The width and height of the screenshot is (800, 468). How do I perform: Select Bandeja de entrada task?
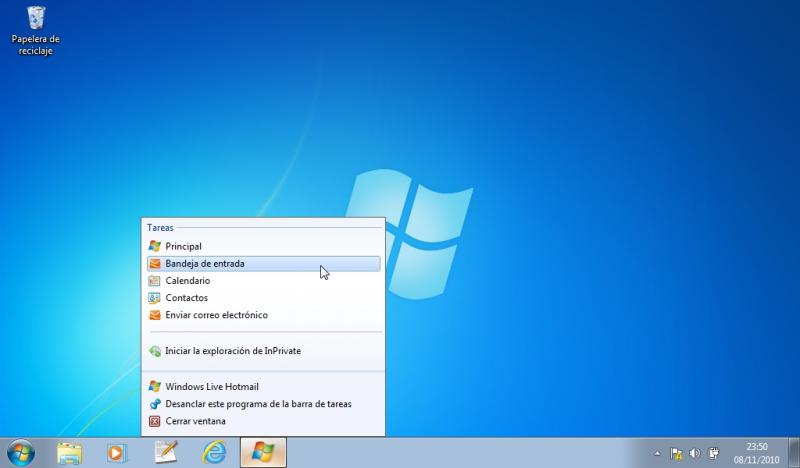tap(263, 264)
